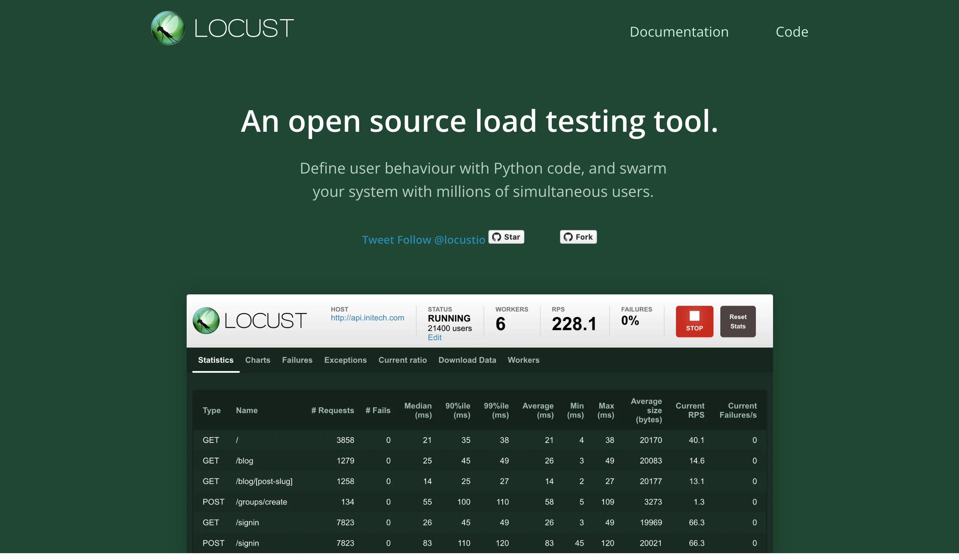The height and width of the screenshot is (560, 959).
Task: Open the Code page
Action: click(x=792, y=31)
